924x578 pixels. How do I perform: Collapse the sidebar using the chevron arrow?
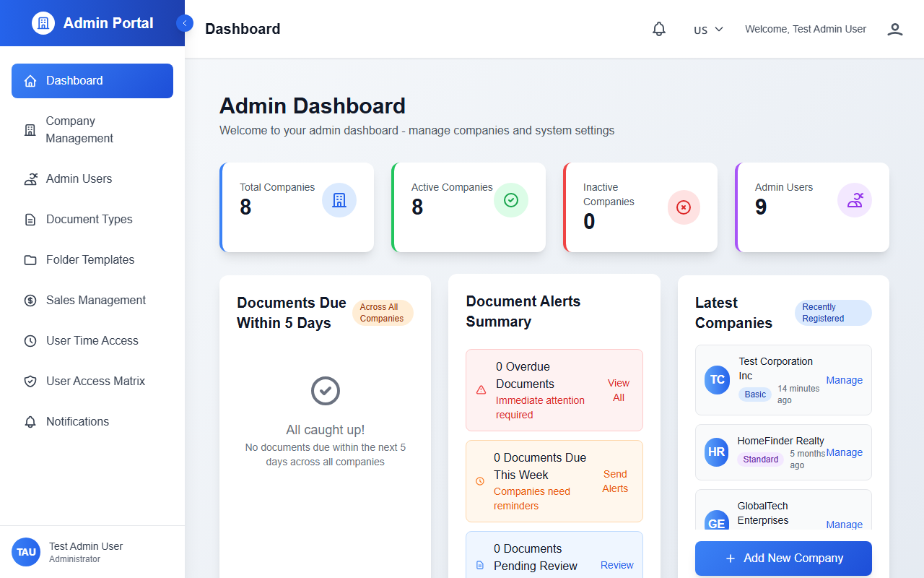click(x=185, y=22)
